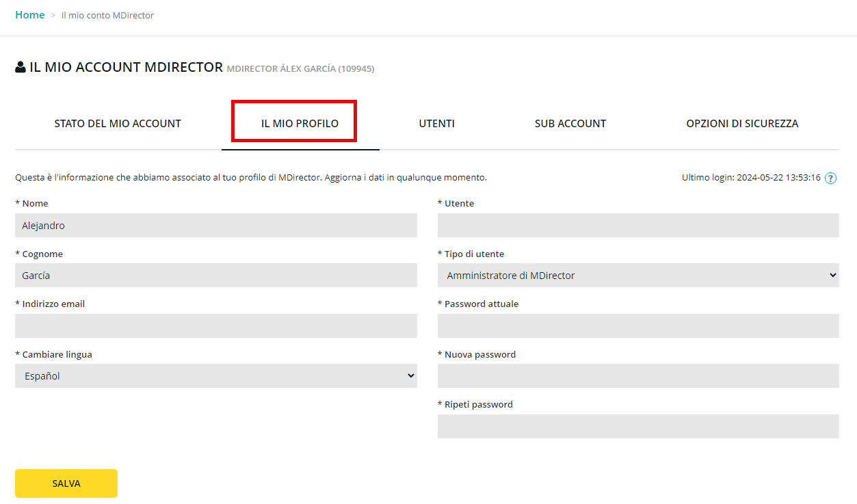The image size is (857, 504).
Task: Click the Il mio conto MDirector breadcrumb
Action: point(107,15)
